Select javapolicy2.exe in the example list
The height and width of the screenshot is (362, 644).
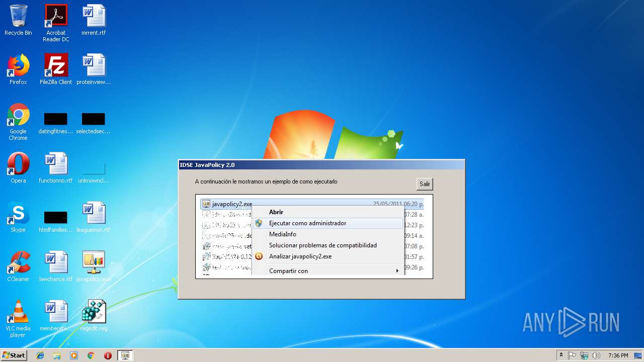pos(312,204)
